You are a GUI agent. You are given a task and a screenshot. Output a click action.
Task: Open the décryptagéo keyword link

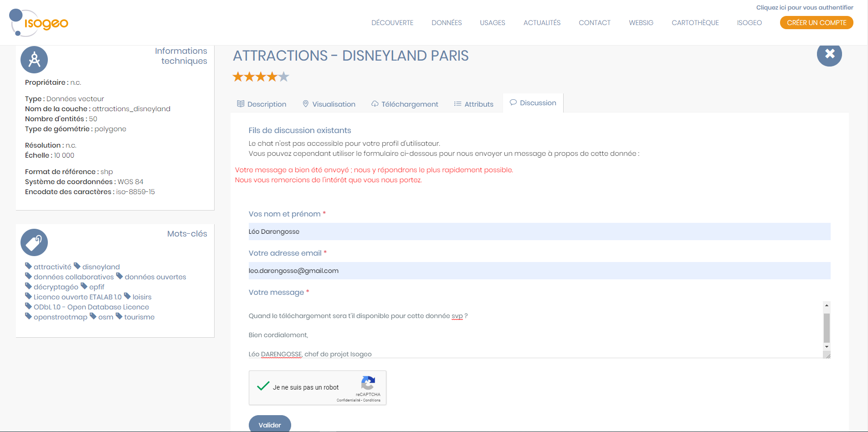(x=56, y=287)
